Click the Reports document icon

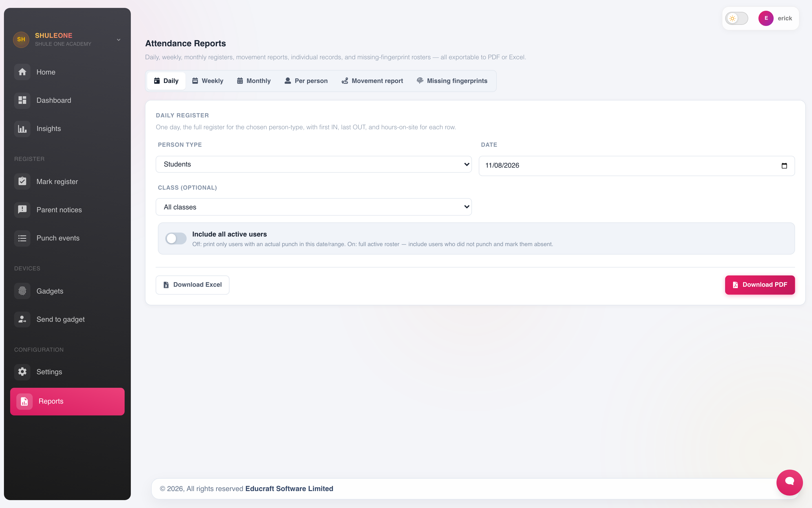click(25, 402)
